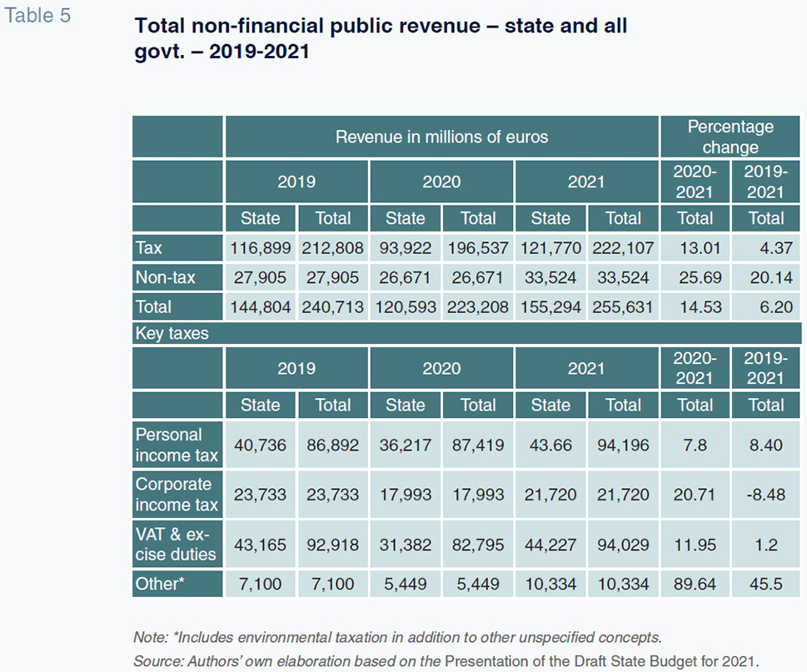The height and width of the screenshot is (672, 807).
Task: Click the VAT percentage change 11.95
Action: pos(695,545)
